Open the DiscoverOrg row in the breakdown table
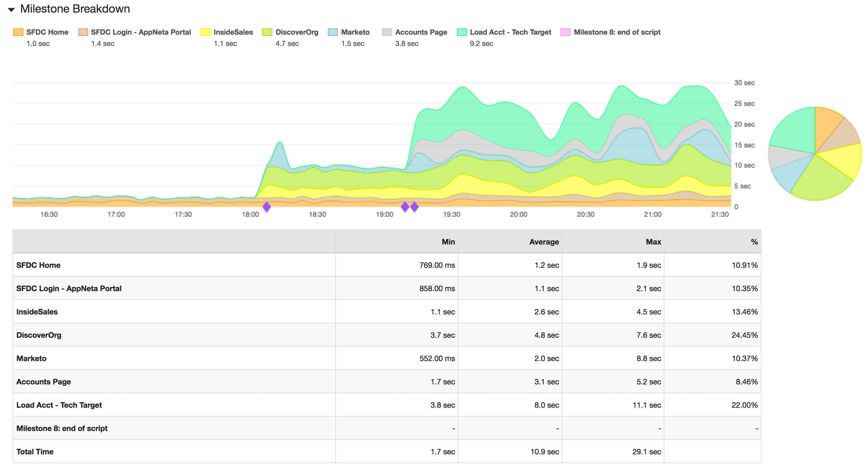 tap(39, 335)
